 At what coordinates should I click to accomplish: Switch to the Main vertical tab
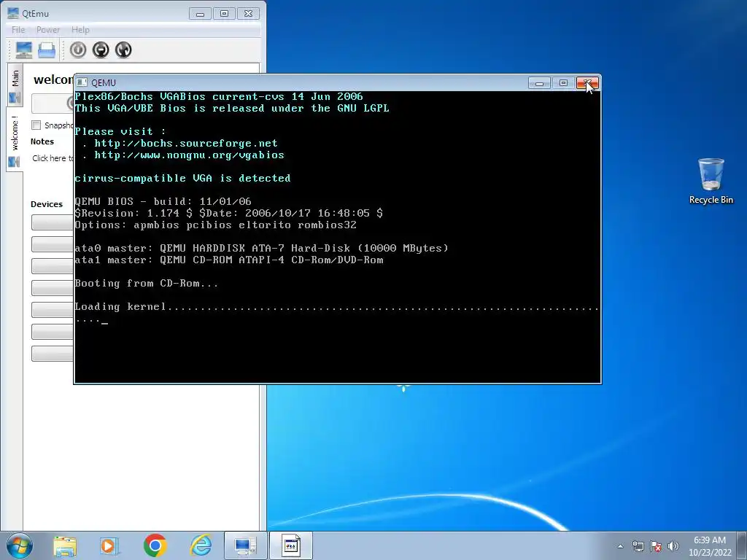coord(15,85)
